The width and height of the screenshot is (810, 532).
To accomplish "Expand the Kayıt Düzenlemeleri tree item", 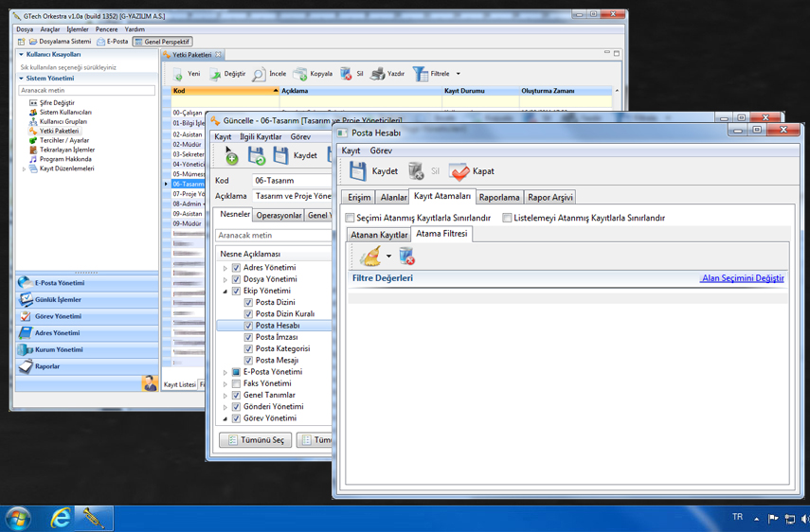I will pos(25,169).
